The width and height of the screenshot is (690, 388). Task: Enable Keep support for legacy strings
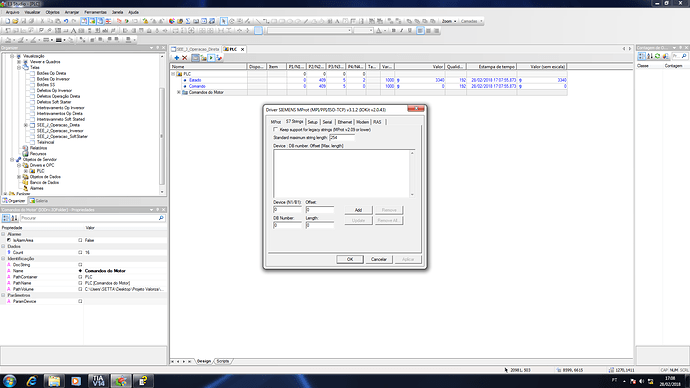pos(276,130)
